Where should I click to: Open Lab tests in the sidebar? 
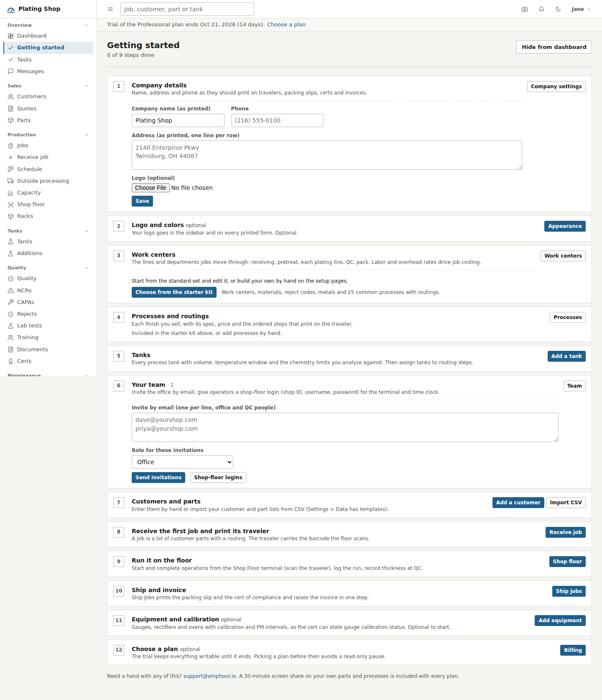[x=48, y=326]
